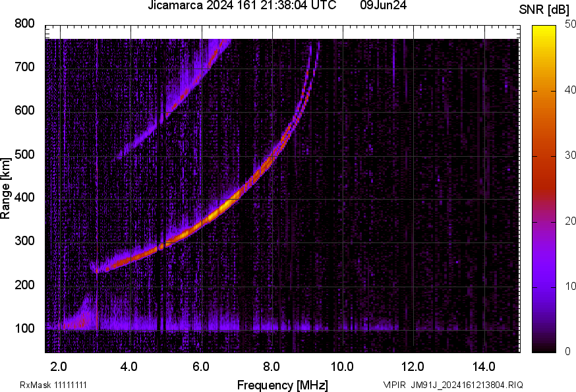Click the 12.0 frequency tick label

(413, 366)
